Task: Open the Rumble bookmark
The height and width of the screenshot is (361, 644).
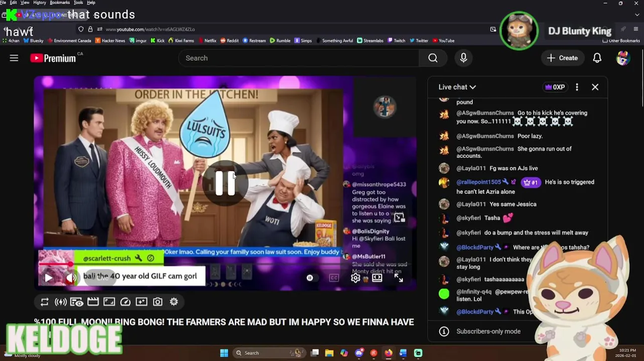Action: (280, 41)
